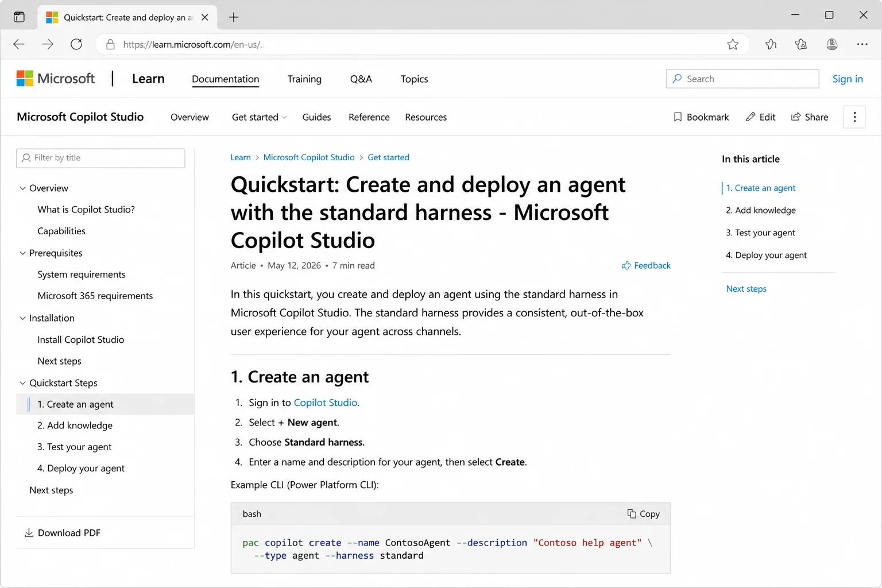Copy the bash code snippet
The image size is (882, 588).
[644, 514]
